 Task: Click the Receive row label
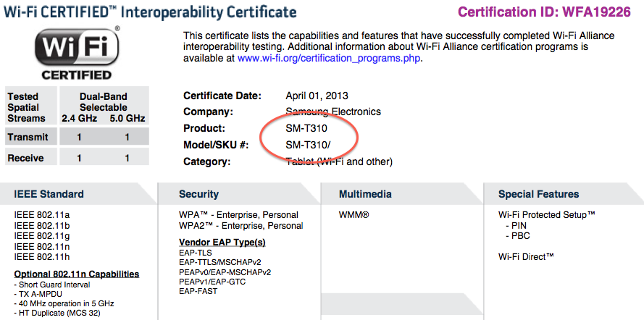point(28,158)
